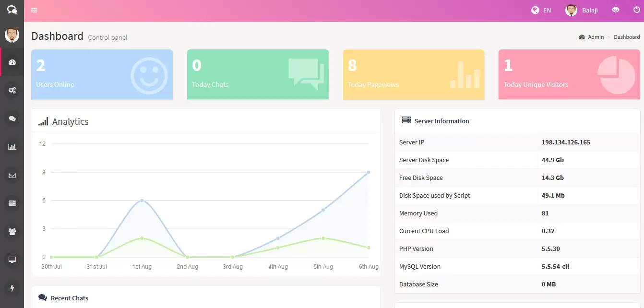Screen dimensions: 644x308
Task: Open the chats bubble sidebar icon
Action: (12, 118)
